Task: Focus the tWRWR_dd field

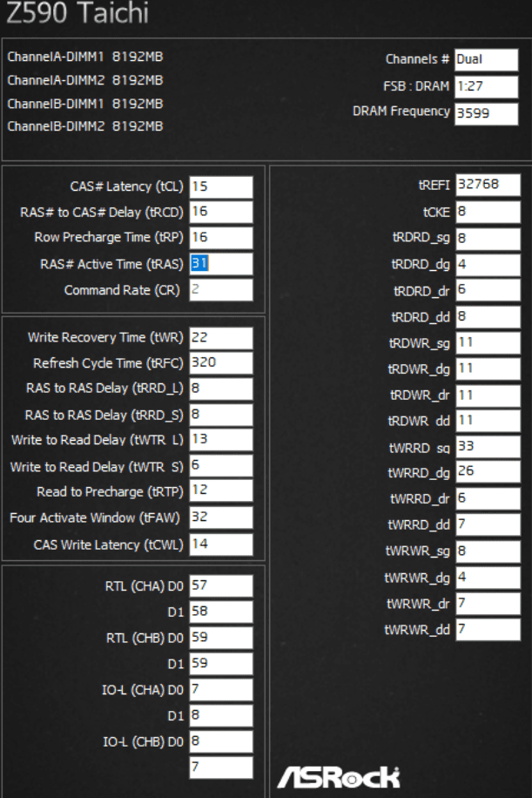Action: pos(488,630)
